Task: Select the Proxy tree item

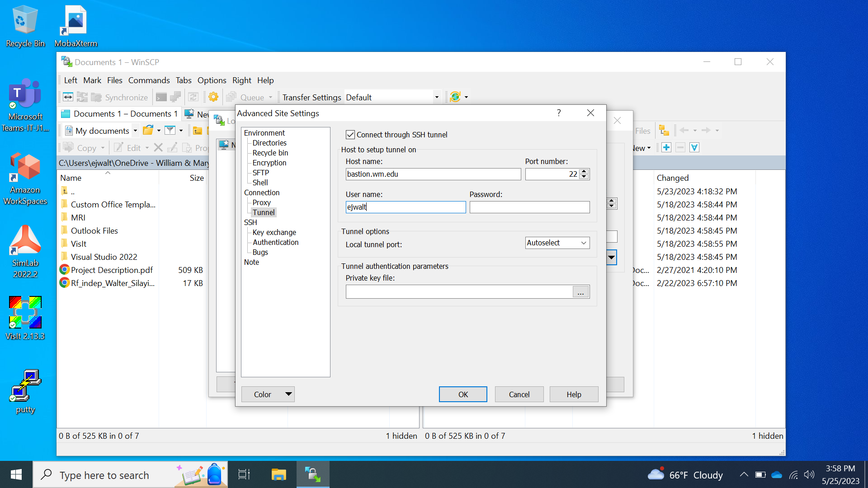Action: (x=261, y=202)
